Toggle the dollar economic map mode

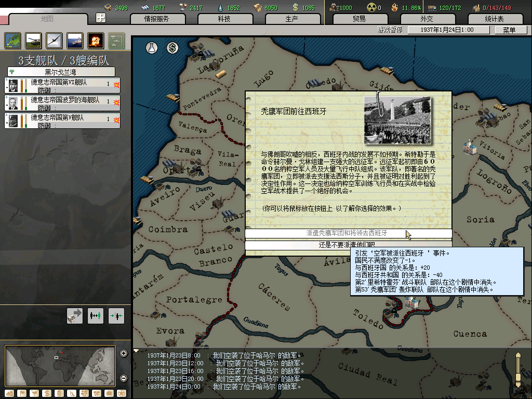click(46, 393)
